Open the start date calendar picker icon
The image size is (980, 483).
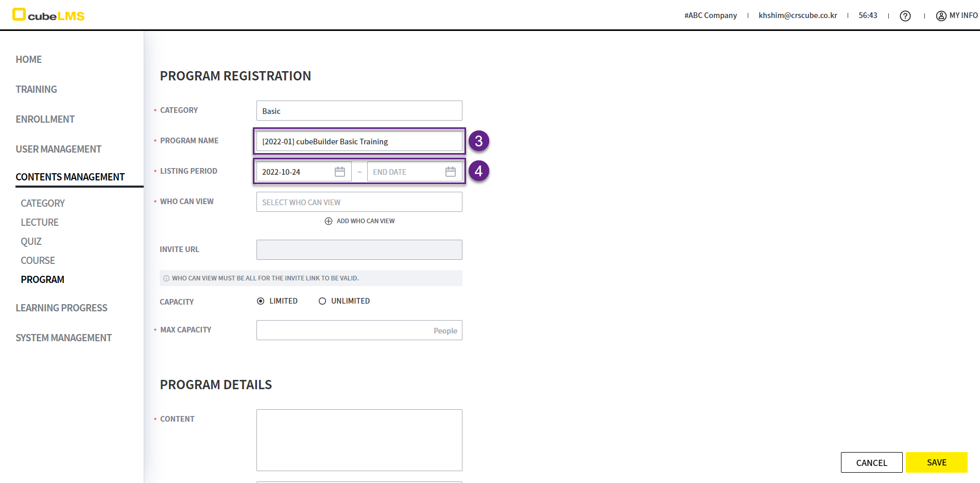point(339,172)
